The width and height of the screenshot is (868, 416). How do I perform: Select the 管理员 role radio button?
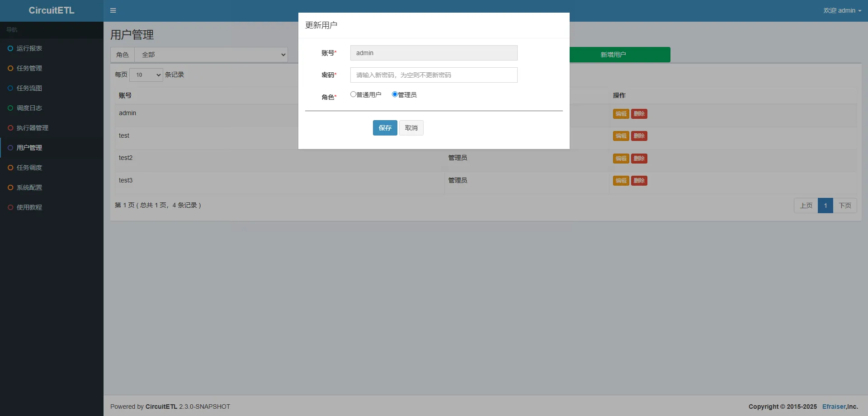(395, 94)
